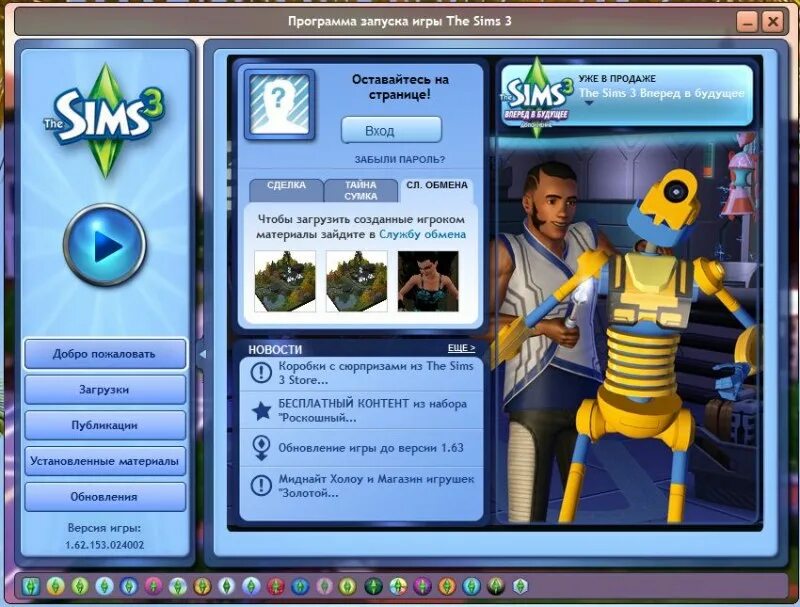Click the dark green-black expansion icon in bottom bar
Viewport: 800px width, 607px height.
(373, 587)
